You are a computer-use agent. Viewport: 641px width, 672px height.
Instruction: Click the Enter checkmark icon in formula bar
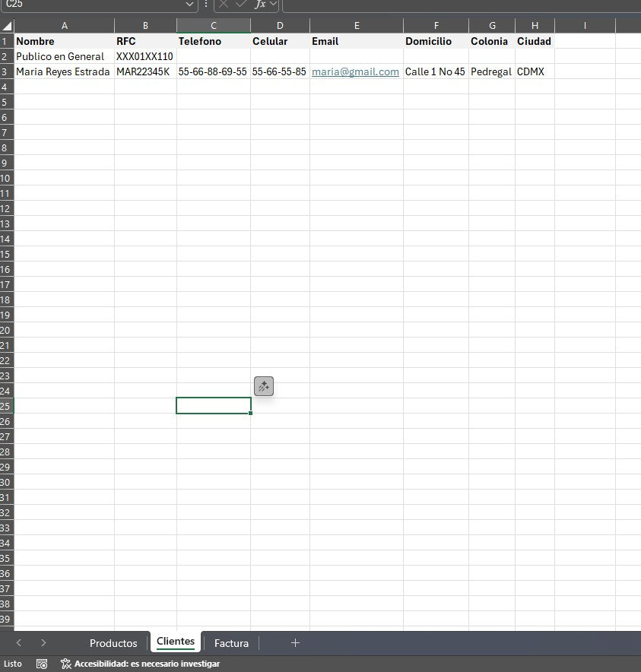[242, 5]
